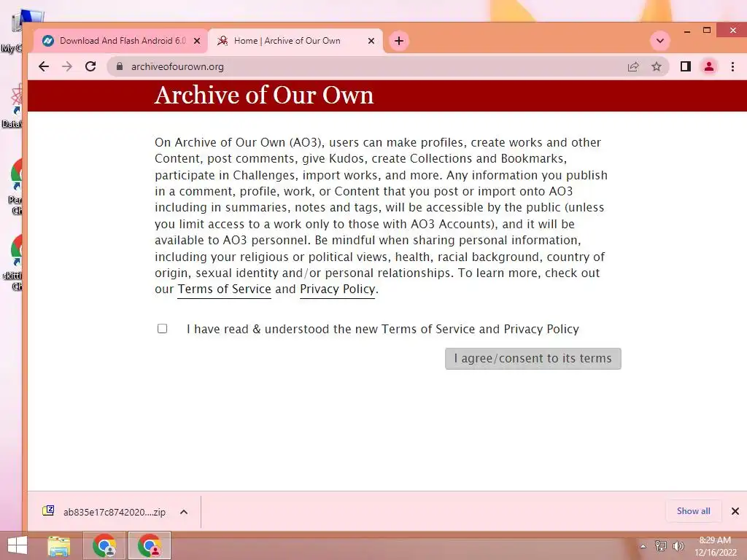Maximize the Chrome window

pyautogui.click(x=707, y=31)
